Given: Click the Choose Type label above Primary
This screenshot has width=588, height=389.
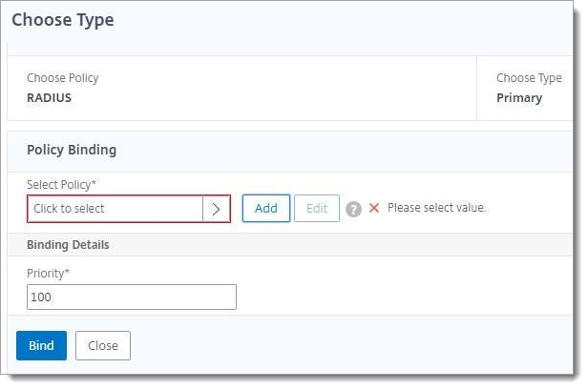Looking at the screenshot, I should (529, 78).
